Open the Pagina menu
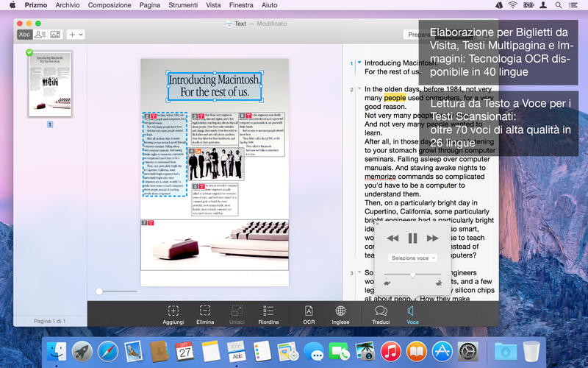This screenshot has width=588, height=368. pos(150,5)
